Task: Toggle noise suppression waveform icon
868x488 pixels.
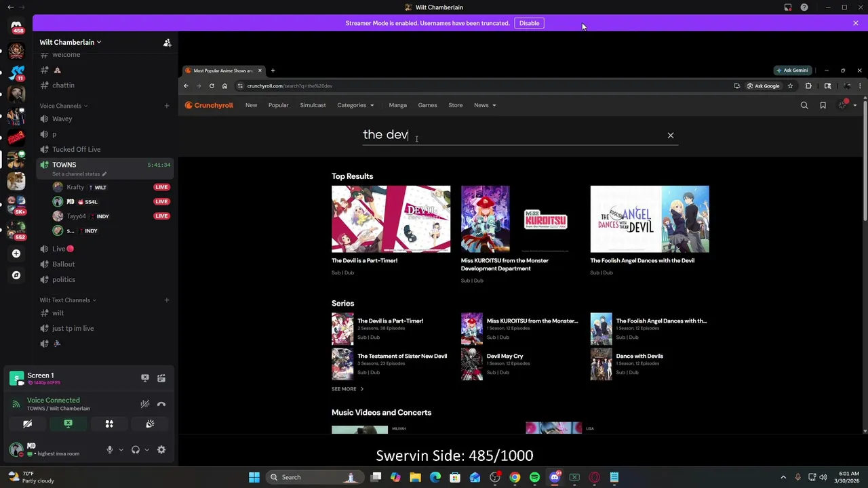Action: pyautogui.click(x=144, y=404)
